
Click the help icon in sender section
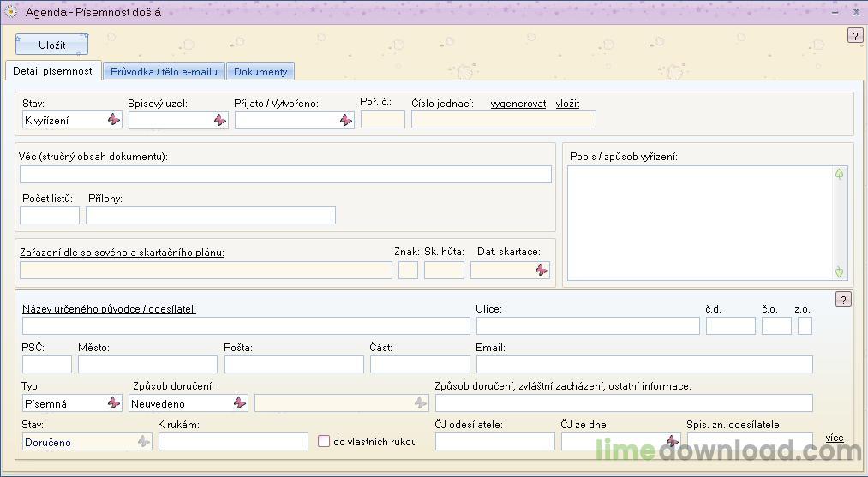[843, 300]
